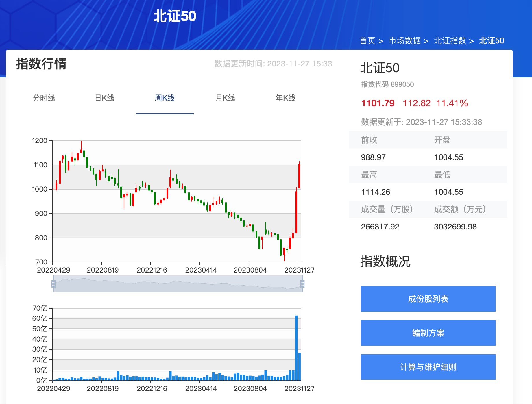Click the 指数概况 heading

click(385, 261)
